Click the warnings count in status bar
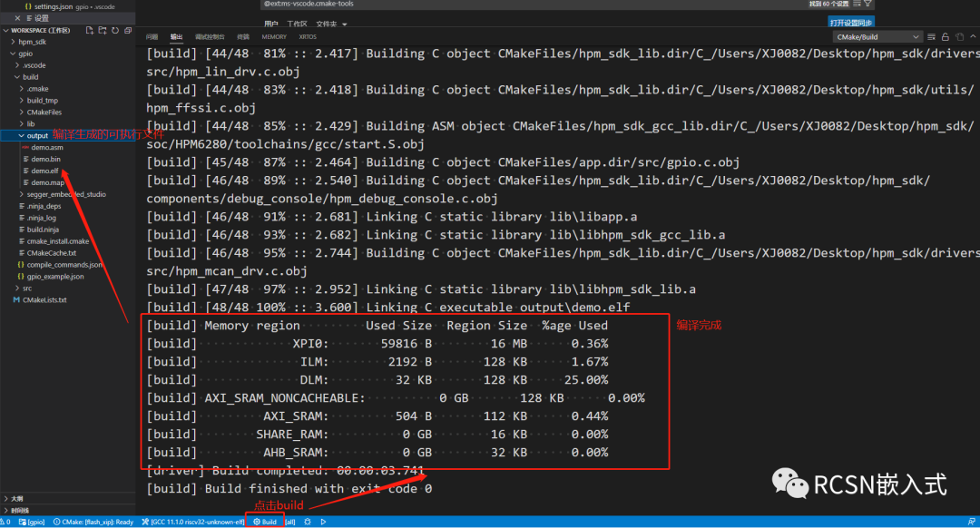The width and height of the screenshot is (980, 528). point(5,522)
